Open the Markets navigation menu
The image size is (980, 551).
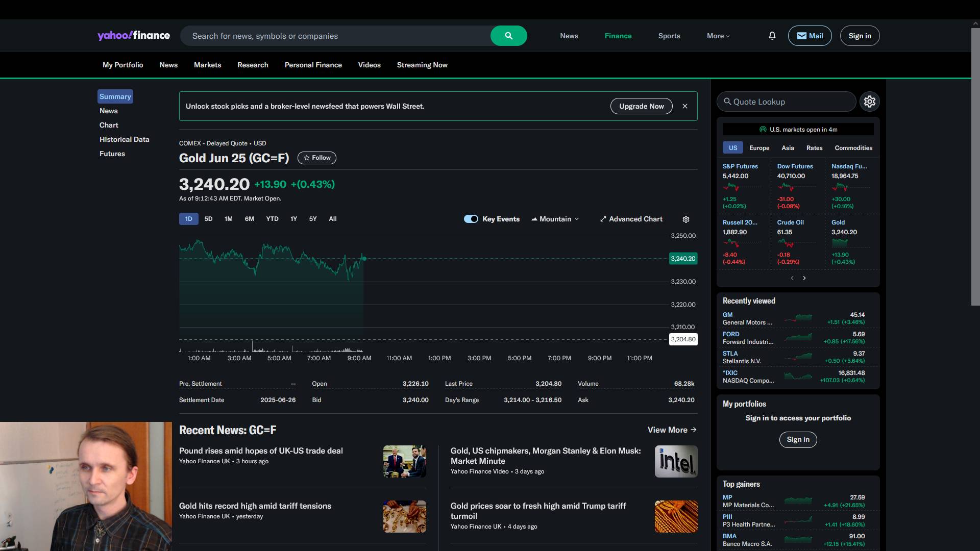click(207, 65)
